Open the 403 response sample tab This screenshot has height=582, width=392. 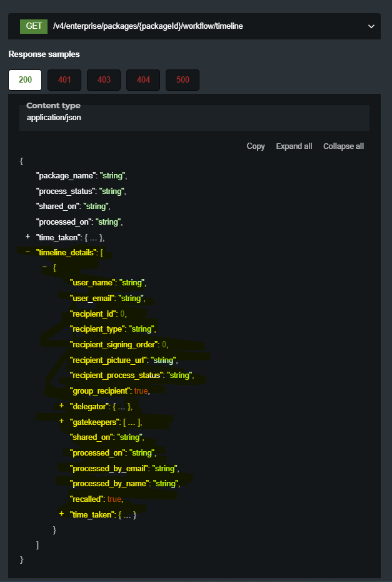[104, 80]
